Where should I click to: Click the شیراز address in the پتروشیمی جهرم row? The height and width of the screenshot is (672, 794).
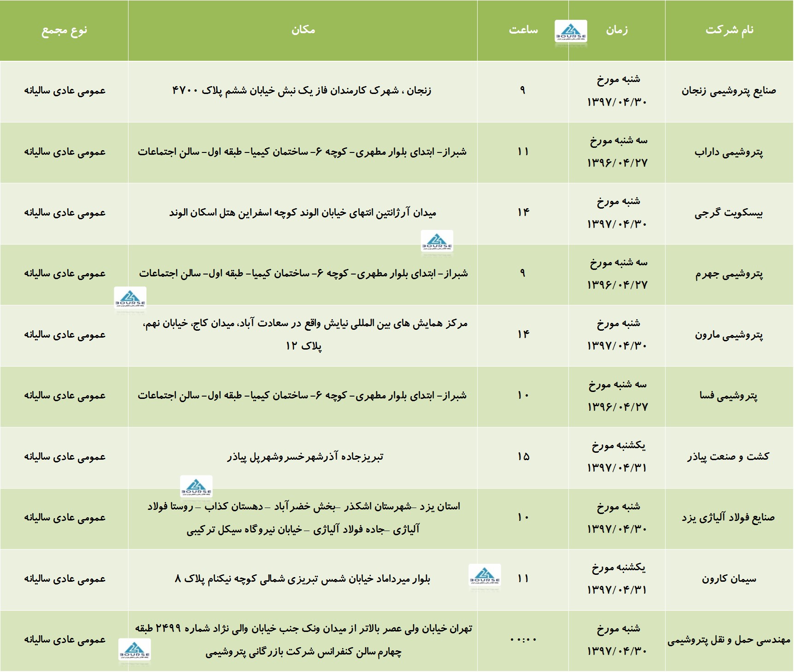click(x=303, y=274)
